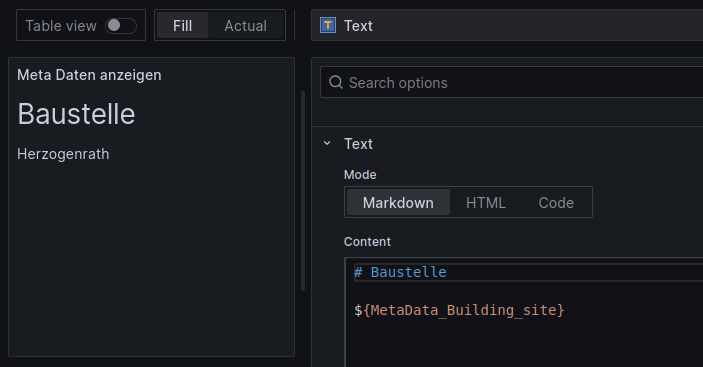This screenshot has height=367, width=703.
Task: Click the Table view label
Action: tap(61, 26)
